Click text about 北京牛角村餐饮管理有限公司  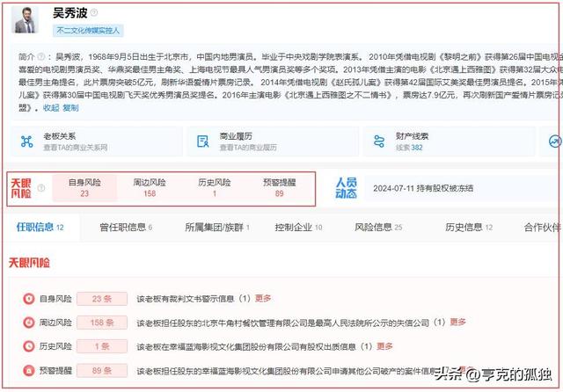click(283, 323)
